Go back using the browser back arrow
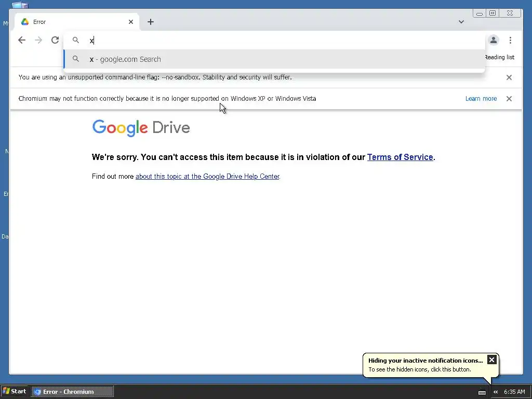 [x=22, y=40]
